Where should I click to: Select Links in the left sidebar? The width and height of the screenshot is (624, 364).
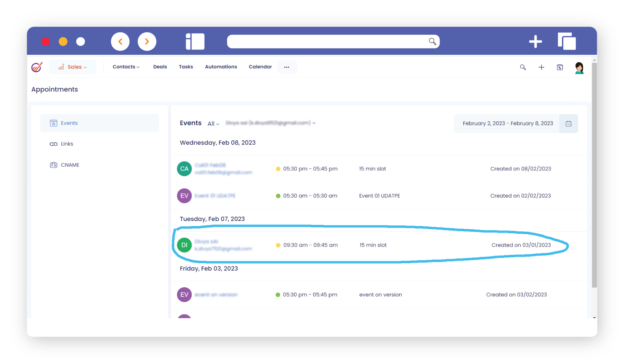tap(67, 144)
